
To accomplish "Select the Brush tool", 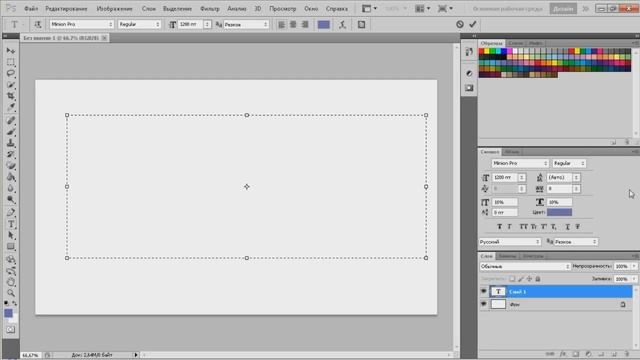I will [x=11, y=132].
